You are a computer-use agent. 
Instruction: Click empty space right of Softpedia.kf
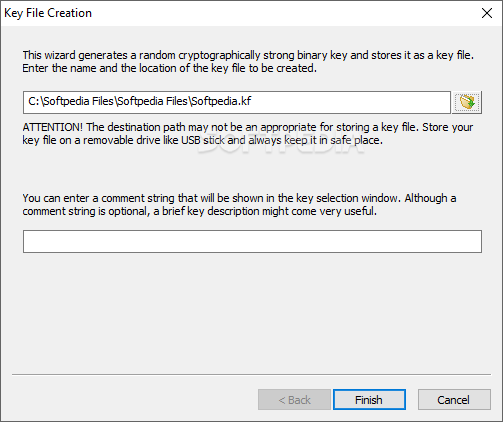[350, 102]
